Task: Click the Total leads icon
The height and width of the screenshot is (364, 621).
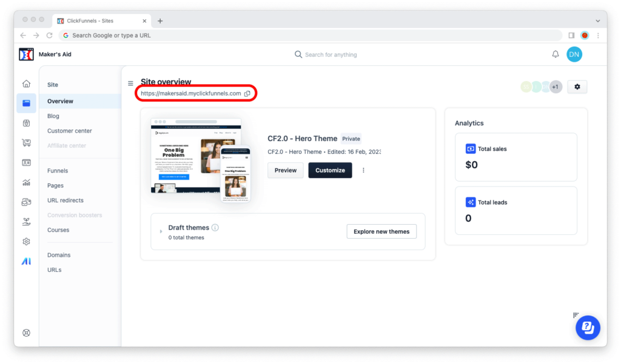Action: pyautogui.click(x=471, y=202)
